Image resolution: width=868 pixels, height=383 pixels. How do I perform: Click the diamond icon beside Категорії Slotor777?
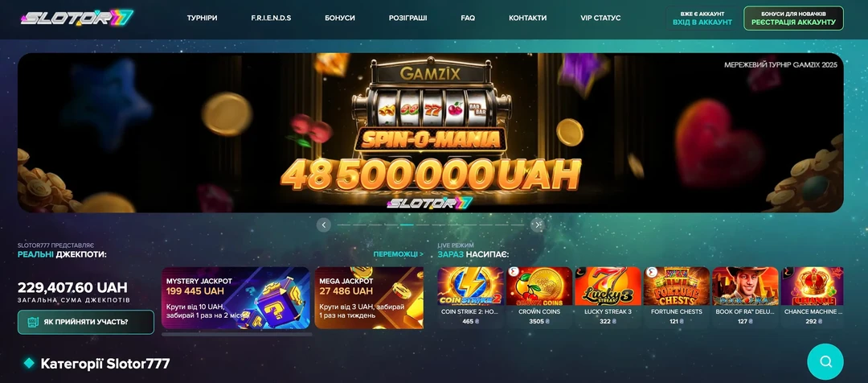29,364
